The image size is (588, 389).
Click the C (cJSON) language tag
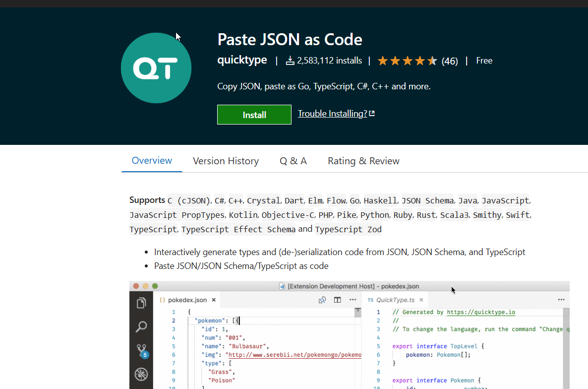188,200
